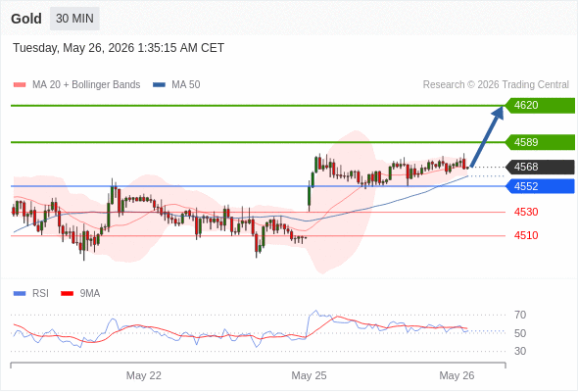Viewport: 578px width, 392px height.
Task: Click the Research Trading Central copyright text
Action: 496,85
